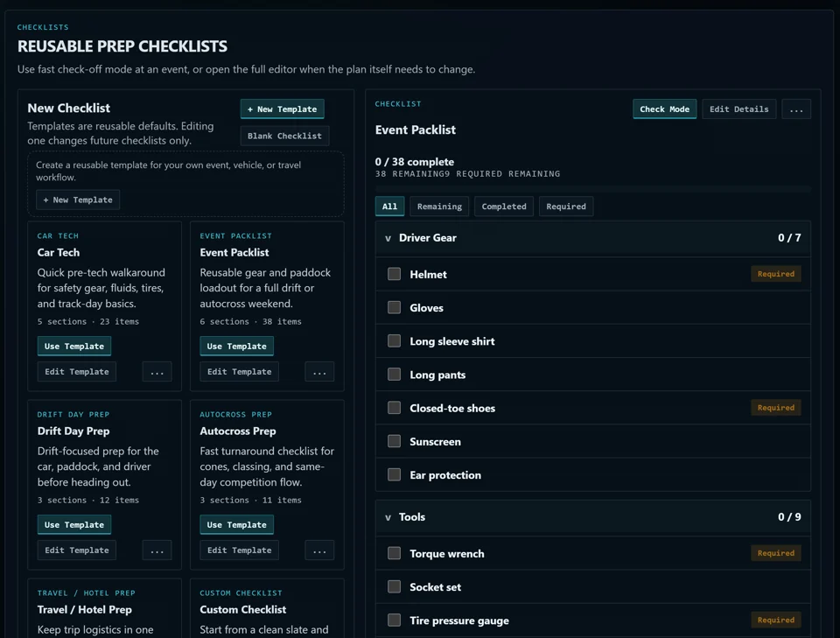Select the Travel / Hotel Prep card title
Screen dimensions: 840x638
85,610
